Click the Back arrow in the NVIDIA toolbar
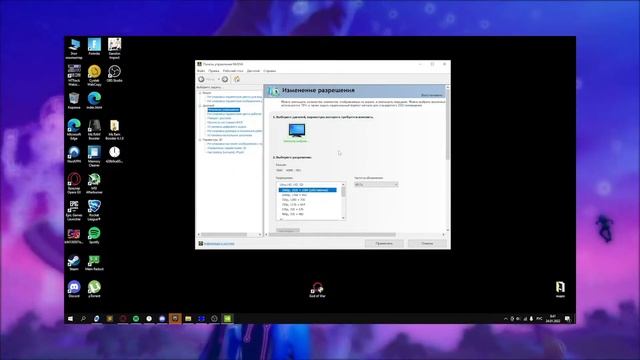 click(x=201, y=79)
